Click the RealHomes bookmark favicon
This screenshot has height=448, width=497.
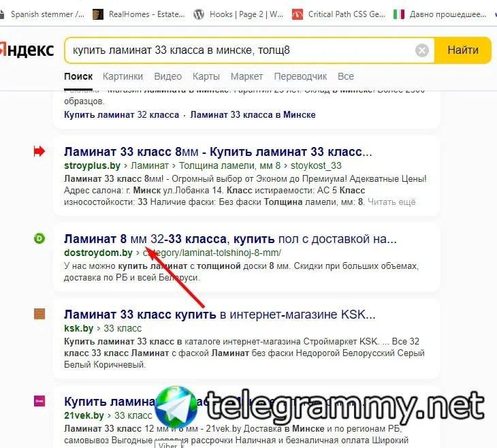(x=98, y=14)
